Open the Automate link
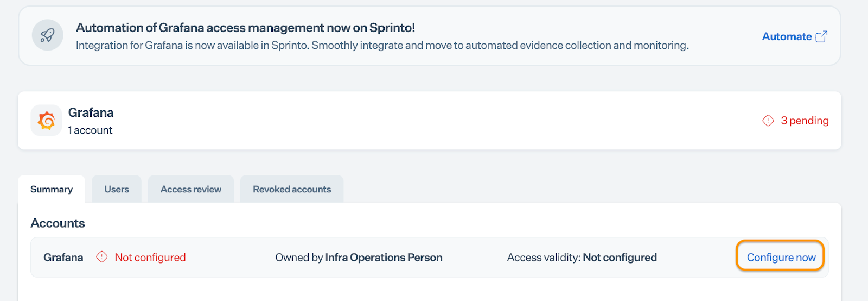The width and height of the screenshot is (868, 301). [x=787, y=36]
